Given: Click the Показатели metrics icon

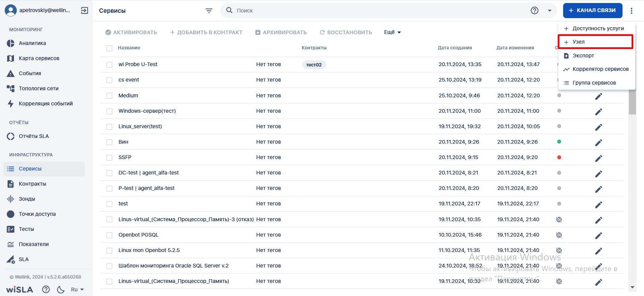Looking at the screenshot, I should (x=11, y=244).
